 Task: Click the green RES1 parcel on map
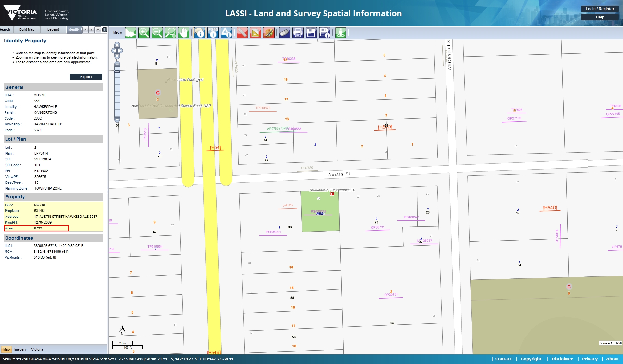pos(320,211)
